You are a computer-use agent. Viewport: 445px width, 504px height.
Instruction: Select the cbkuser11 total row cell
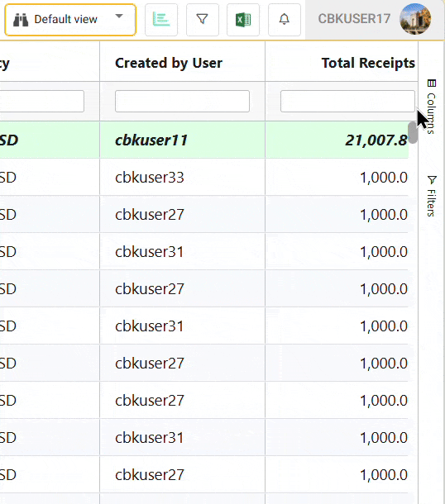[183, 140]
